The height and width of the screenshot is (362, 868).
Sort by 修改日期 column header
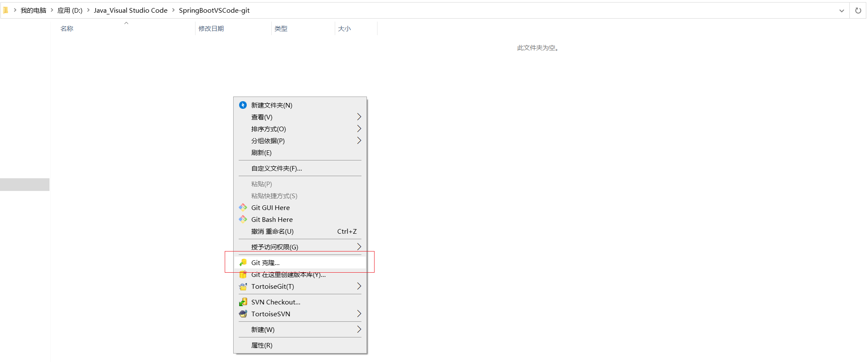tap(211, 28)
